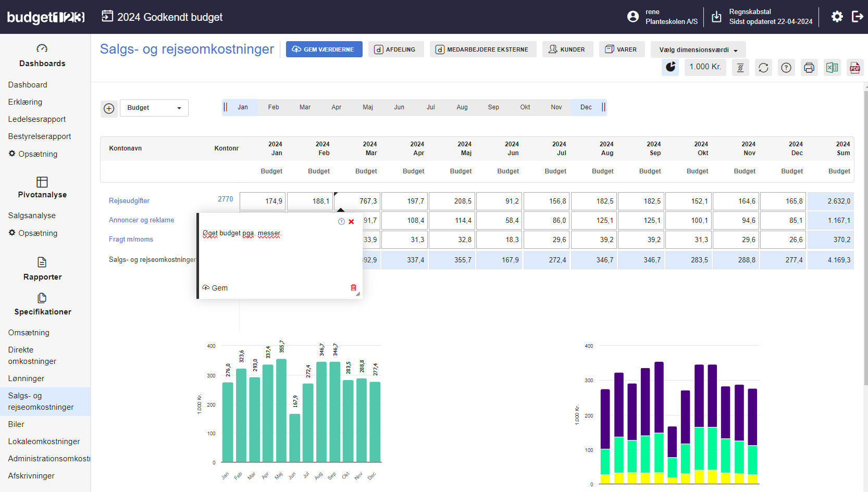The height and width of the screenshot is (492, 868).
Task: Export the budget table to Excel
Action: click(832, 68)
